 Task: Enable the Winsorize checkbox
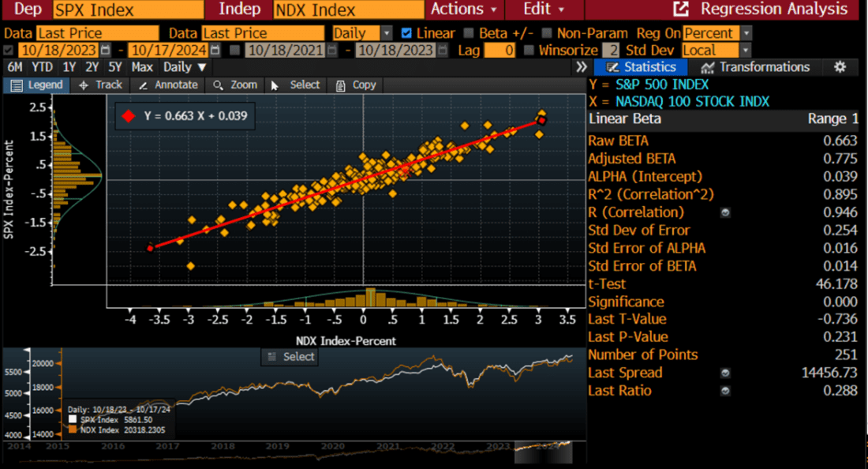529,51
